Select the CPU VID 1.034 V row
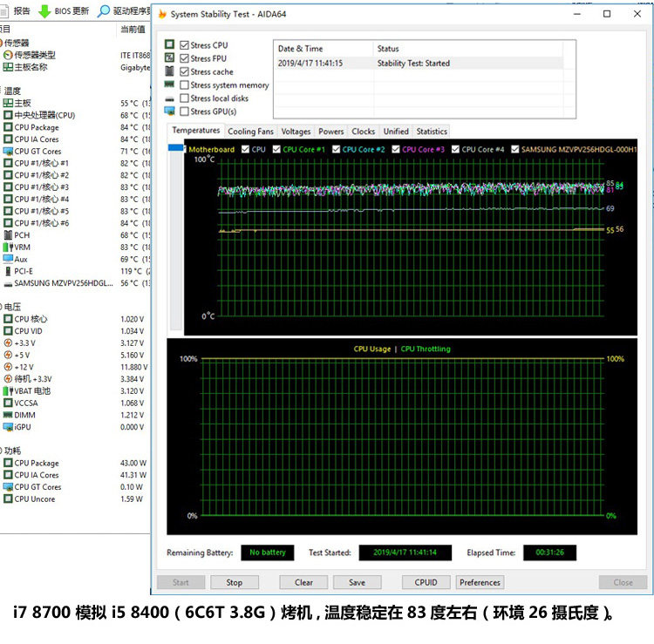 click(75, 331)
